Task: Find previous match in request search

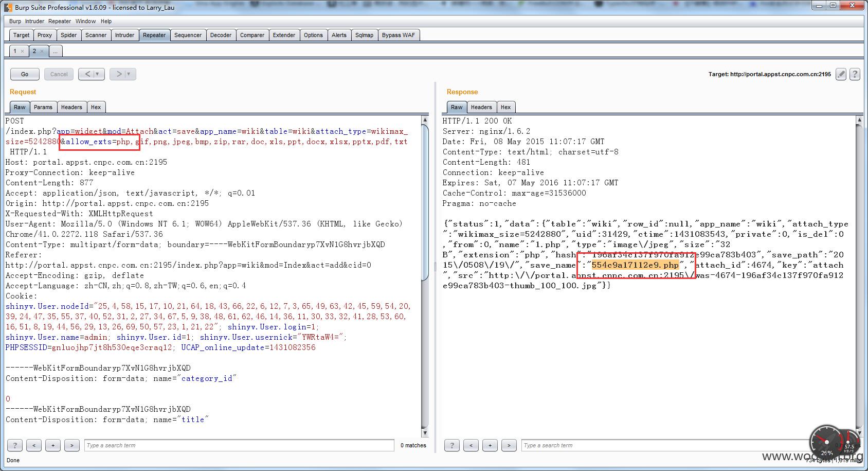Action: pyautogui.click(x=33, y=445)
